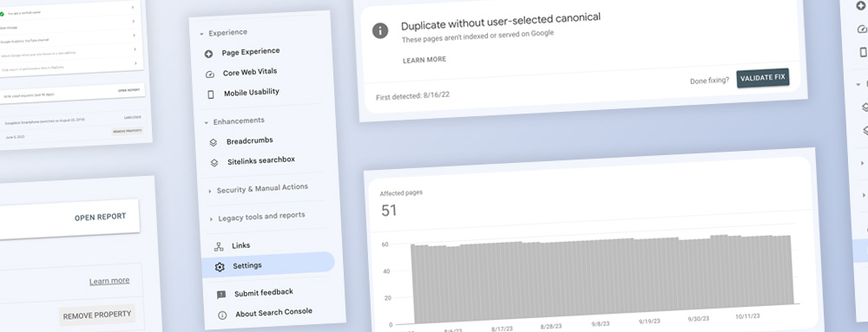Click the Links network icon
This screenshot has height=332, width=868.
pos(219,246)
